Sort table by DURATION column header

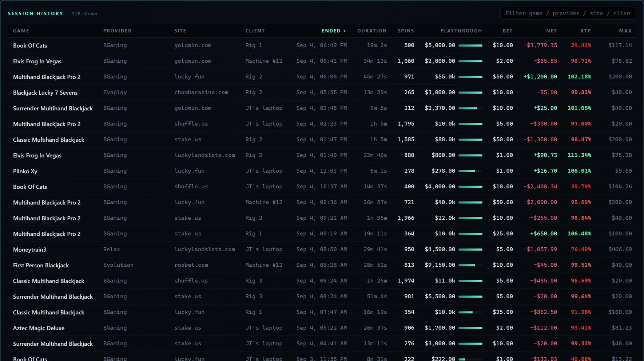[372, 31]
